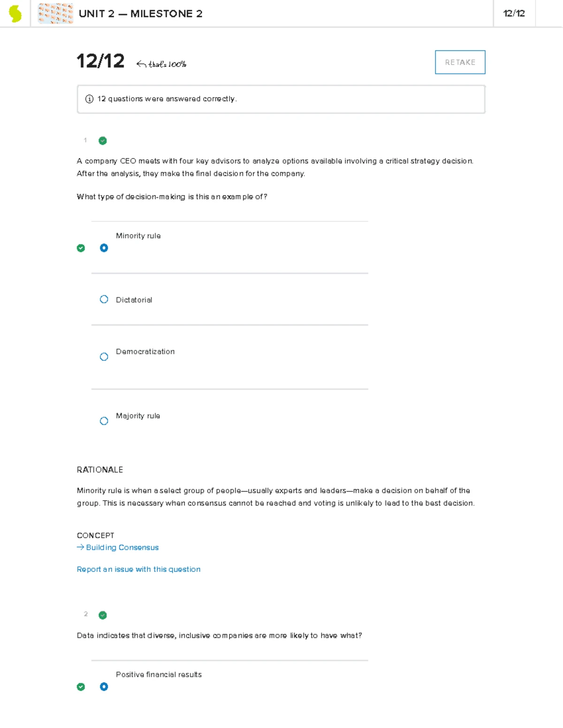The image size is (563, 728).
Task: Click the arrow icon before Building Consensus
Action: click(x=79, y=547)
